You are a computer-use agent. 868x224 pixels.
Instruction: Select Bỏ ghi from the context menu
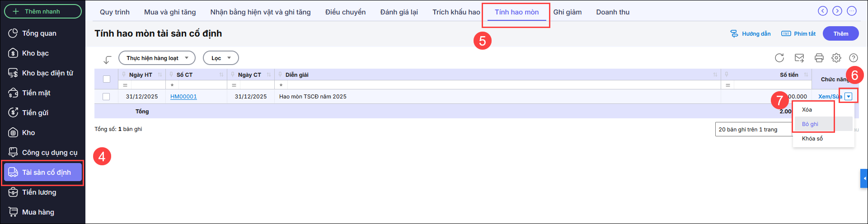[810, 124]
